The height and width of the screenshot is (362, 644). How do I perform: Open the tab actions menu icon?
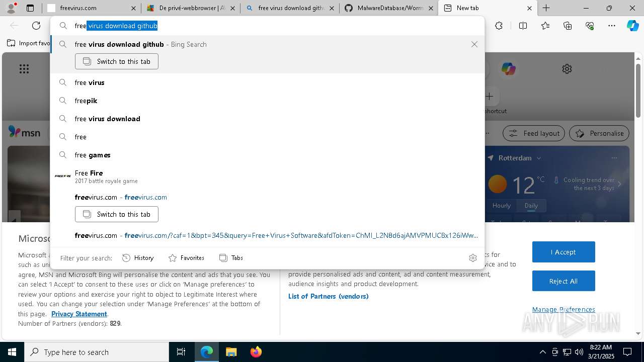(30, 8)
